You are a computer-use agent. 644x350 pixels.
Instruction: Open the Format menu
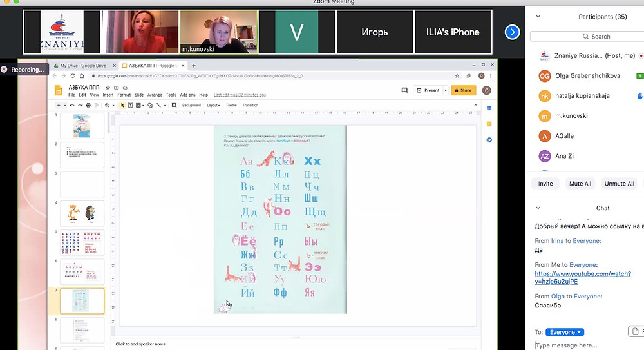click(124, 95)
